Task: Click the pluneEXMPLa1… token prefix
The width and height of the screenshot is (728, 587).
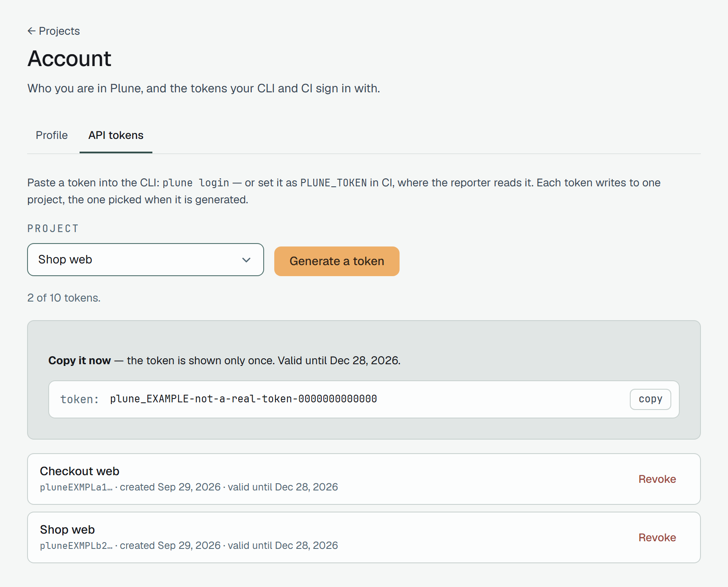Action: pyautogui.click(x=76, y=487)
